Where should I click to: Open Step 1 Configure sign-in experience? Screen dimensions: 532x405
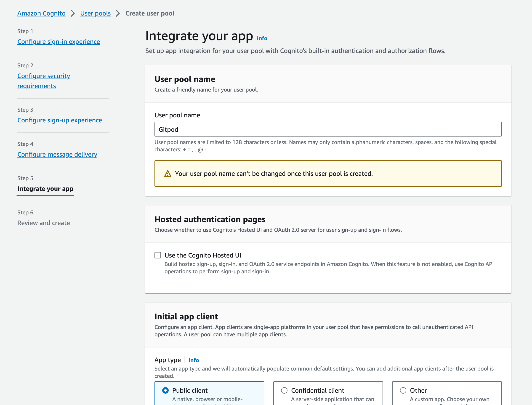58,42
